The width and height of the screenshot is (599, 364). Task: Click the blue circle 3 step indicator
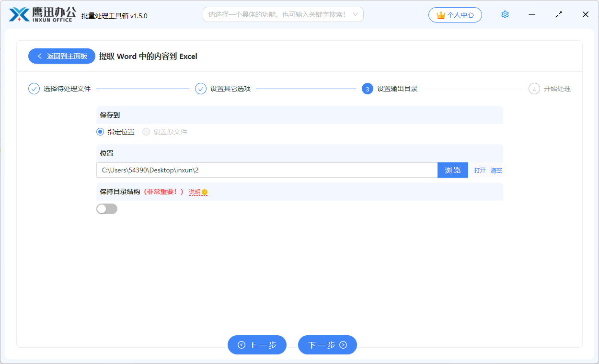[x=368, y=89]
